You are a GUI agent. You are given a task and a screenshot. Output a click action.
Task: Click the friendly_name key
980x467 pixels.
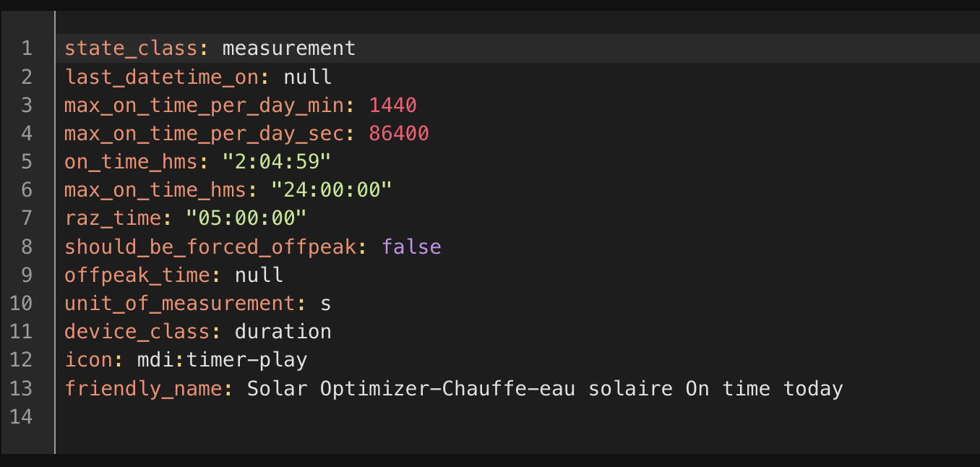[x=143, y=389]
